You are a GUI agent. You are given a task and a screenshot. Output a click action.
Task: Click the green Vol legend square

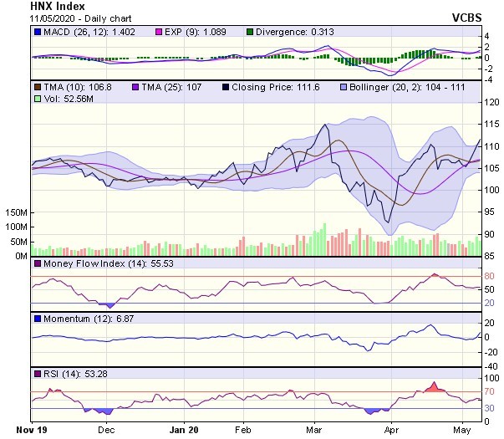pos(37,98)
